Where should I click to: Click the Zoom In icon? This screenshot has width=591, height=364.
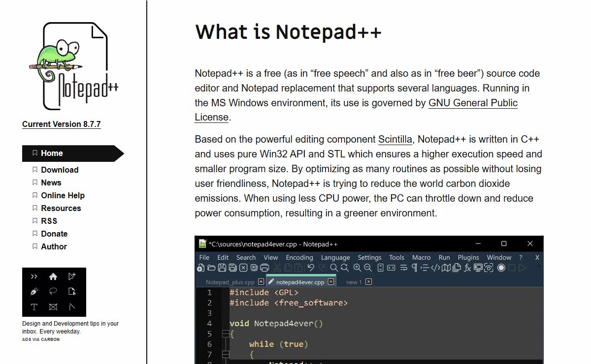pyautogui.click(x=357, y=268)
